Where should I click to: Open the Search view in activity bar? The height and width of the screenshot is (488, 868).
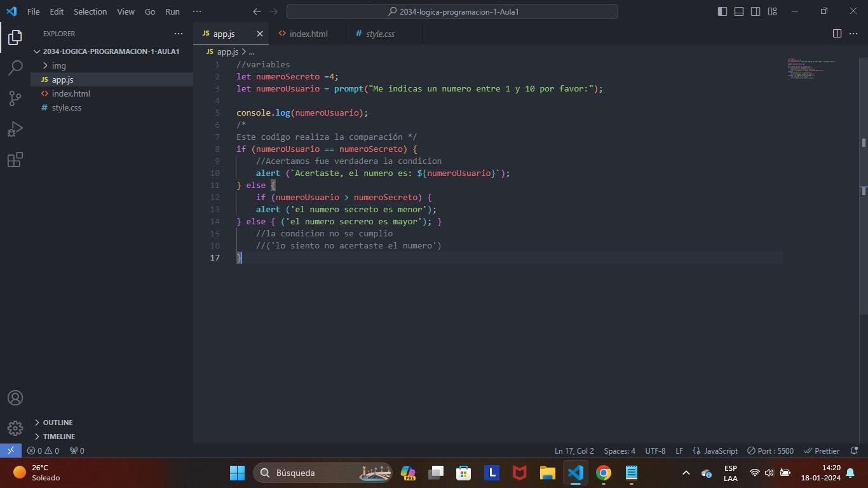point(15,67)
